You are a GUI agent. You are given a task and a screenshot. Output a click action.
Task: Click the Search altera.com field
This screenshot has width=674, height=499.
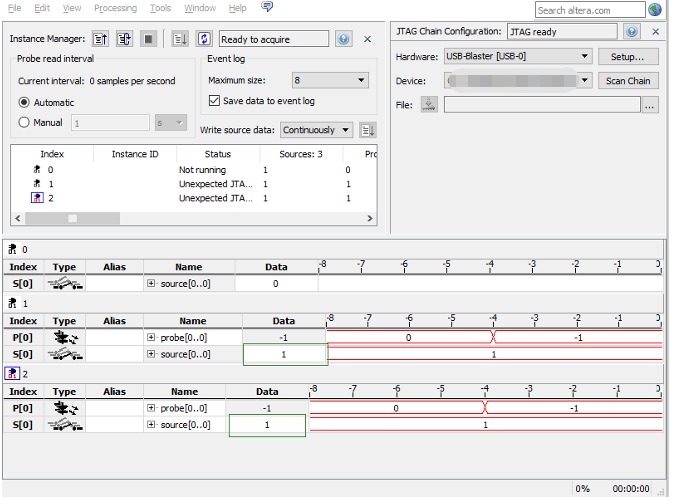[x=590, y=10]
